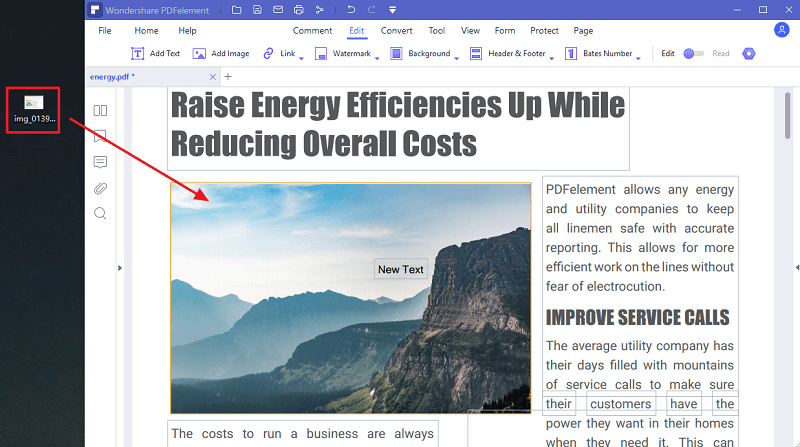
Task: Click the Watermark tool
Action: click(342, 54)
